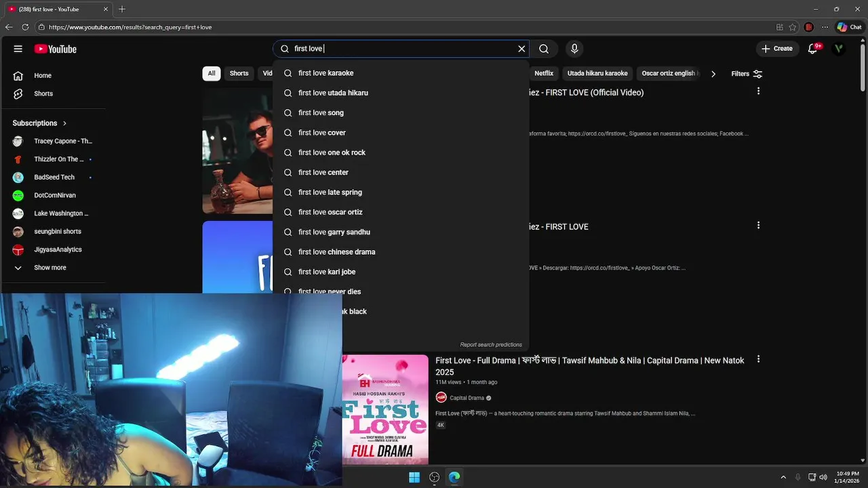Open options menu for First Love Full Drama
Viewport: 868px width, 488px height.
tap(758, 359)
